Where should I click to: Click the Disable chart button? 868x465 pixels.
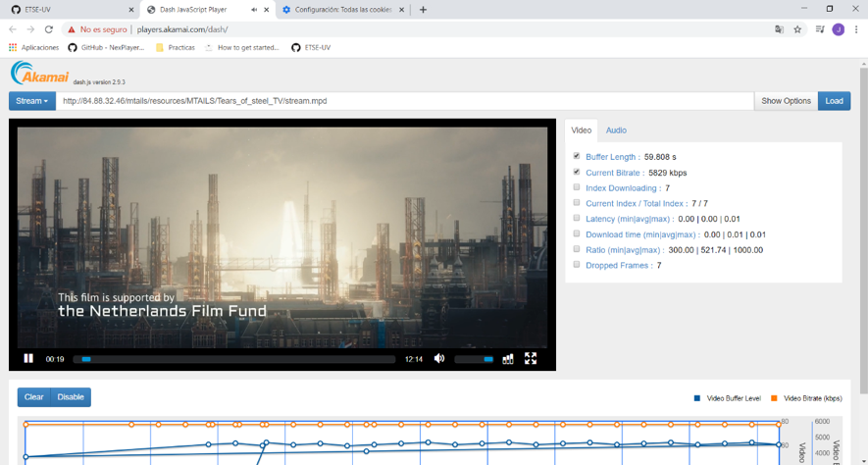pos(71,397)
